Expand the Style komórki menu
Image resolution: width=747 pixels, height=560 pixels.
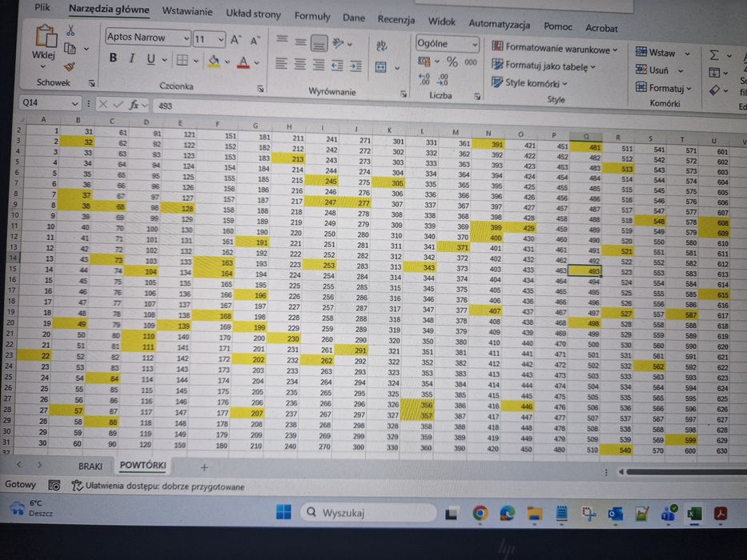point(530,83)
